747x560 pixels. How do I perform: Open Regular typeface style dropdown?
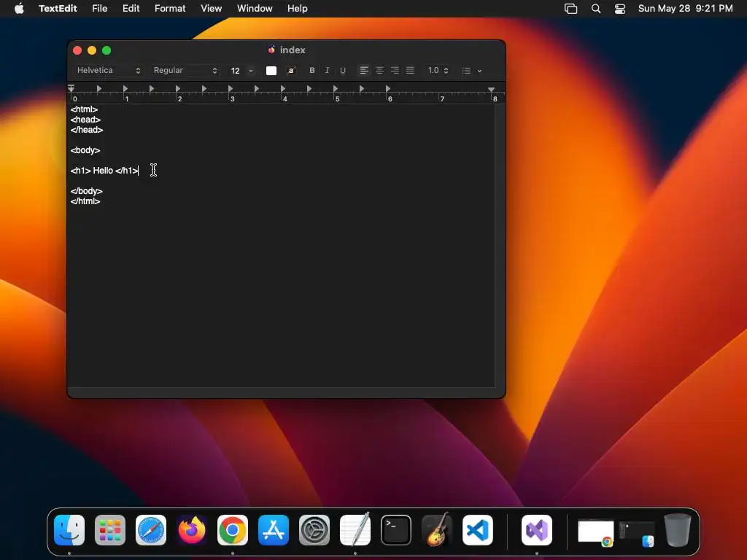(185, 71)
